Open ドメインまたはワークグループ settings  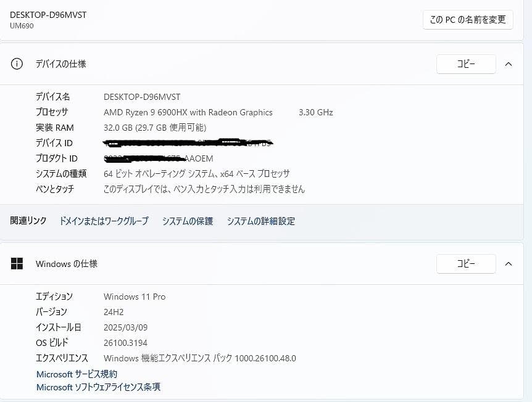(x=103, y=221)
